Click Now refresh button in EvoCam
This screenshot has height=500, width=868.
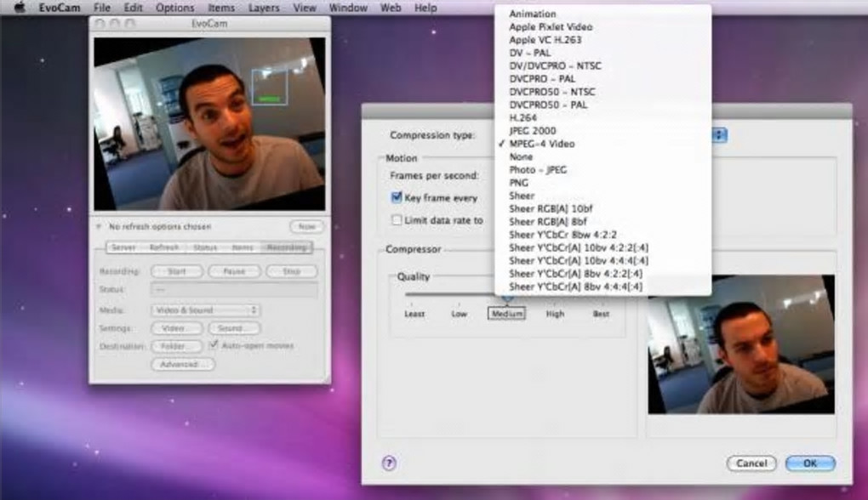[306, 227]
